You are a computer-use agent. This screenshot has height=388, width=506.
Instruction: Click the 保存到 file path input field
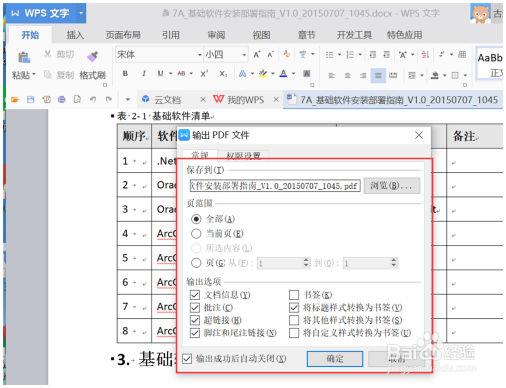pyautogui.click(x=275, y=186)
